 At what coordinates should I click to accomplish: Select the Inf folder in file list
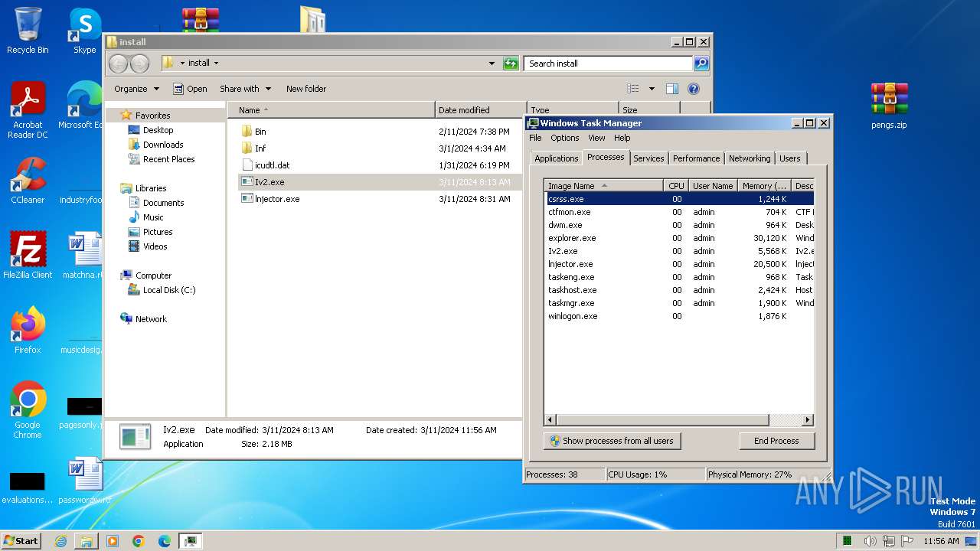(260, 148)
